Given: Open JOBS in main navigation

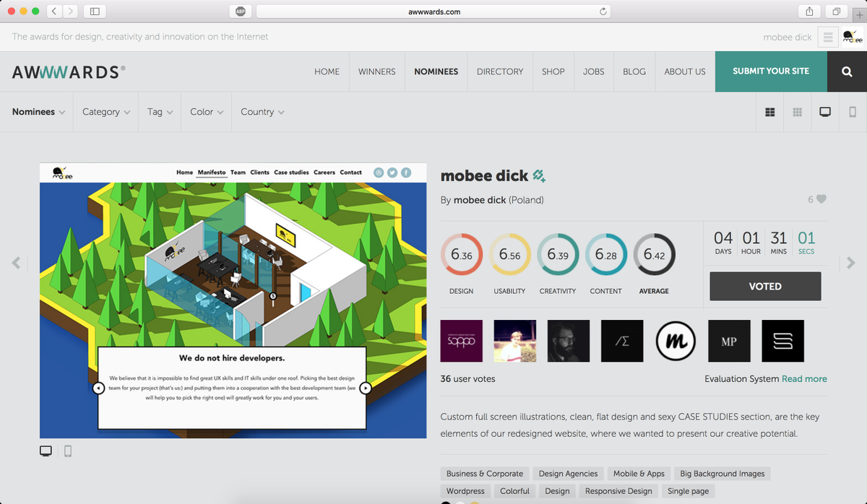Looking at the screenshot, I should [594, 71].
